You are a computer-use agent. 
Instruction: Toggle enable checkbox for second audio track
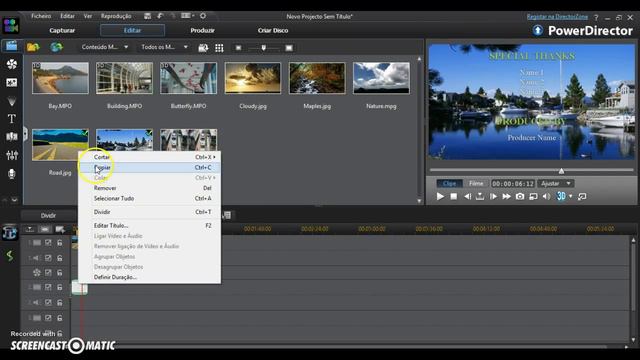tap(48, 302)
